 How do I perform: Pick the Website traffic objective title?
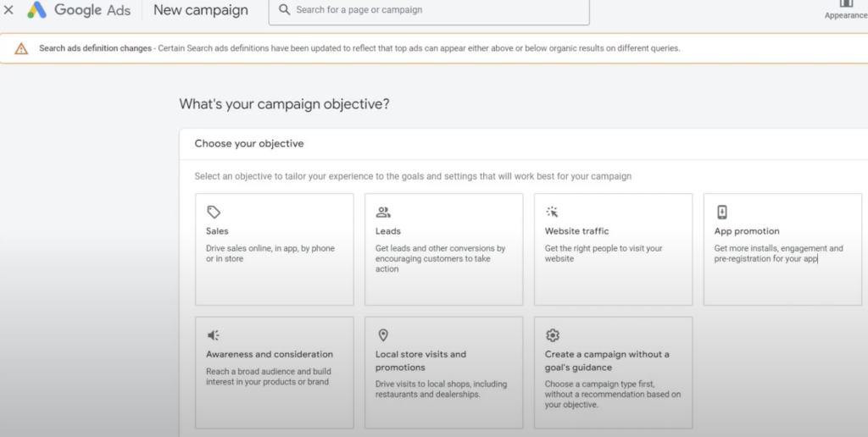tap(576, 231)
